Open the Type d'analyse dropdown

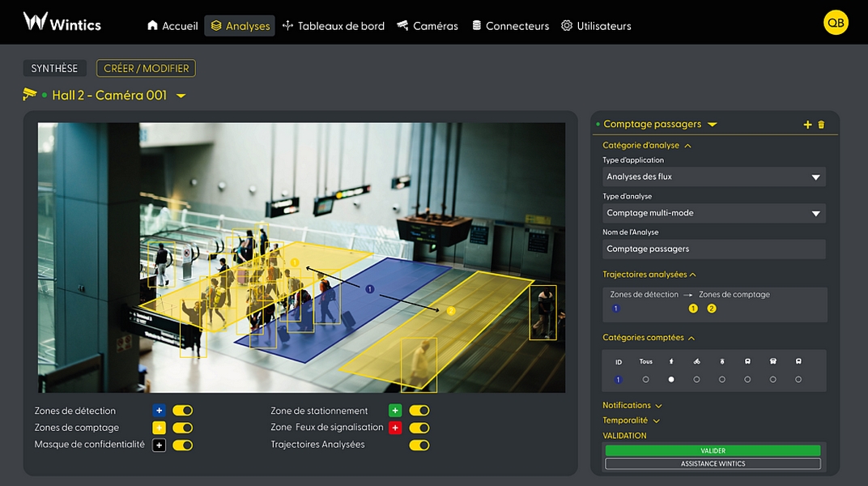pos(713,213)
